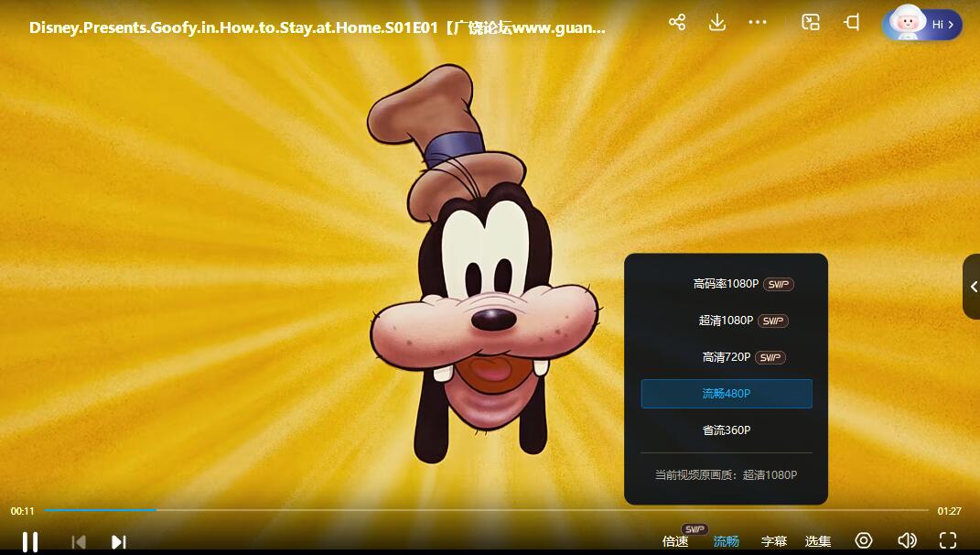
Task: Click the rotate screen icon
Action: click(852, 23)
